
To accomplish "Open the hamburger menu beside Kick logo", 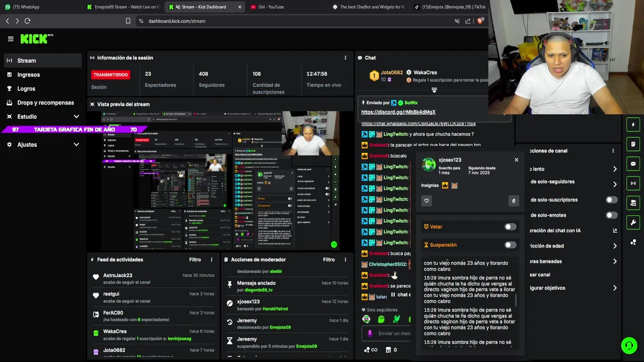I will click(x=11, y=39).
